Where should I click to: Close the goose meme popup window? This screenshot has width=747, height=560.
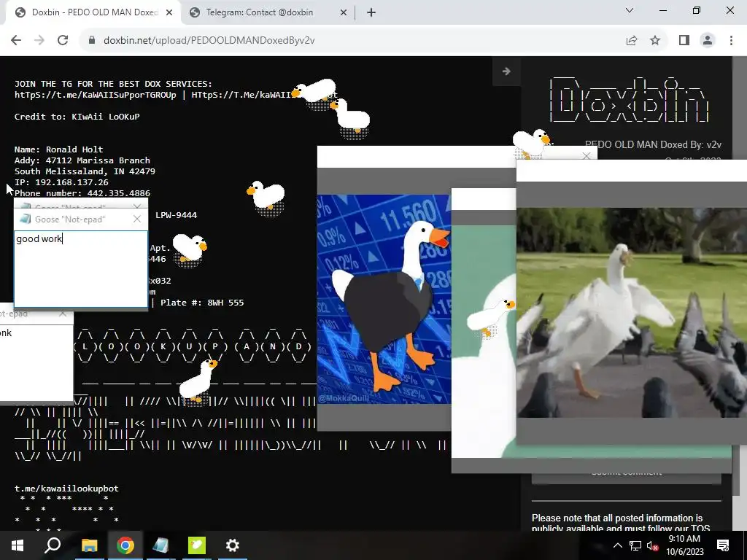coord(587,156)
